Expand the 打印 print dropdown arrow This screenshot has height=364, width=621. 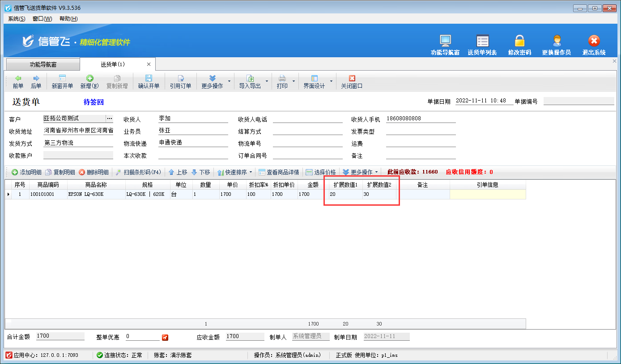(294, 81)
